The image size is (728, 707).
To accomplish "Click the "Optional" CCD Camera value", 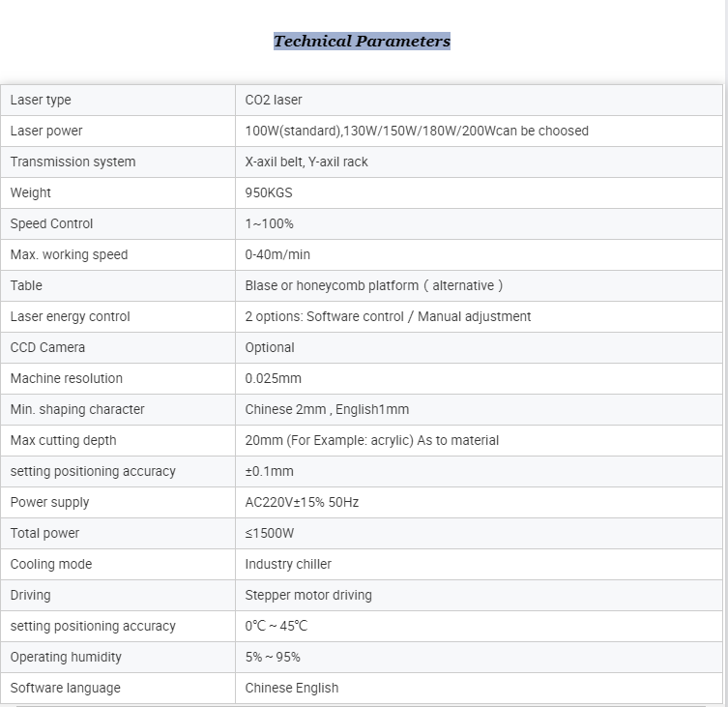I will (x=270, y=347).
